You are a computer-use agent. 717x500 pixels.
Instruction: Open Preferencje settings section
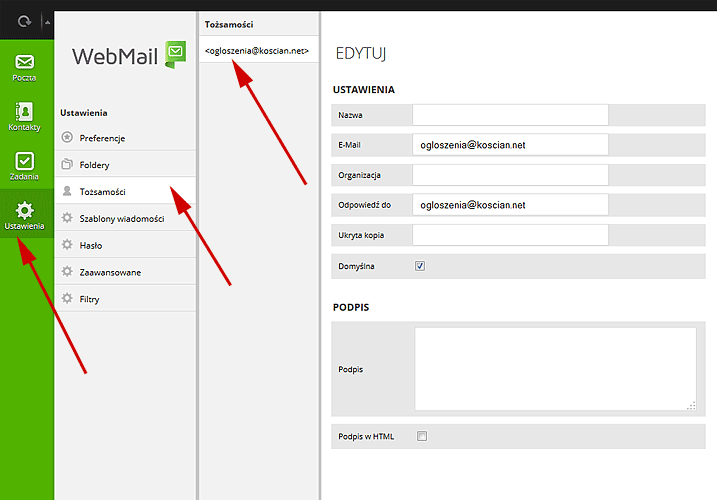click(125, 138)
